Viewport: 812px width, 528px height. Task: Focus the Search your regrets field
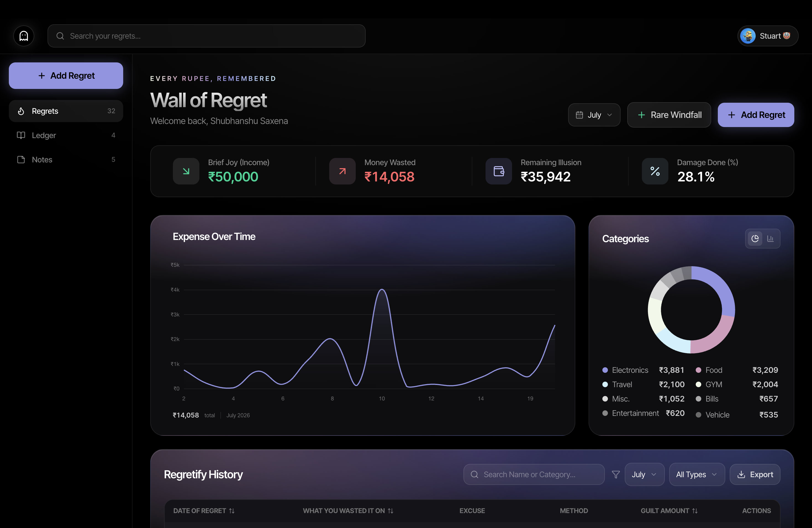point(206,36)
